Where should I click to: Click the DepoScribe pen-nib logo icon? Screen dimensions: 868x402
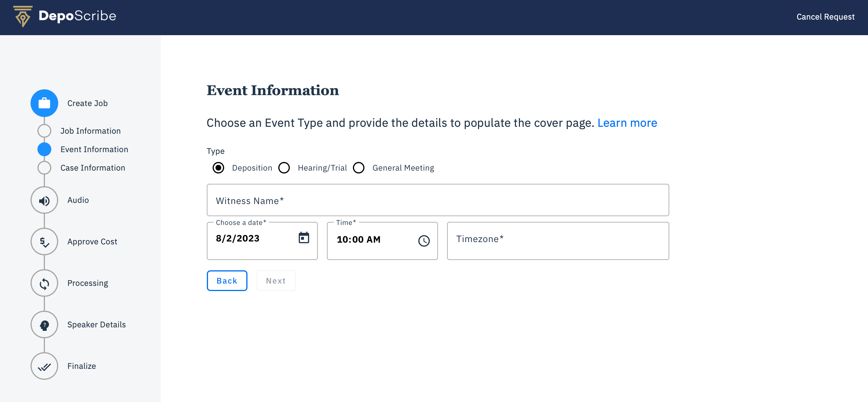(22, 16)
